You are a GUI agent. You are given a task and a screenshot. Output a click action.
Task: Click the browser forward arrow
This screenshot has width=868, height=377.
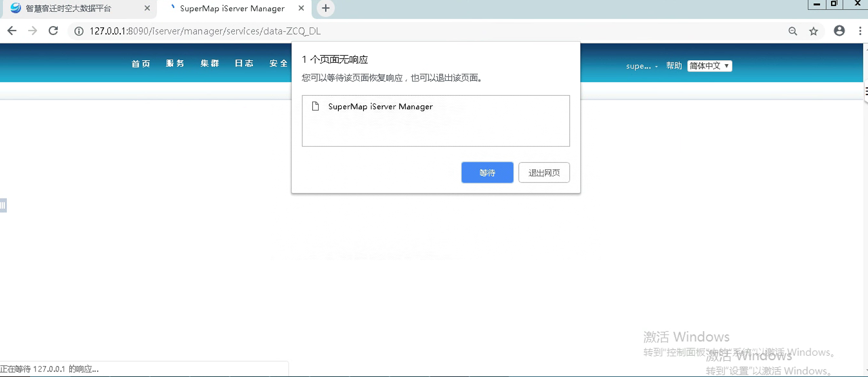(33, 31)
